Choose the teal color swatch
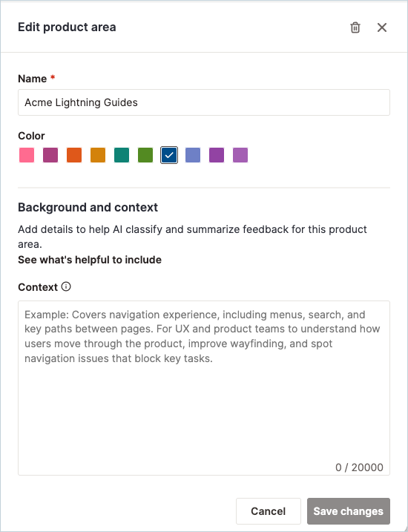Screen dimensions: 408x532 tap(122, 155)
